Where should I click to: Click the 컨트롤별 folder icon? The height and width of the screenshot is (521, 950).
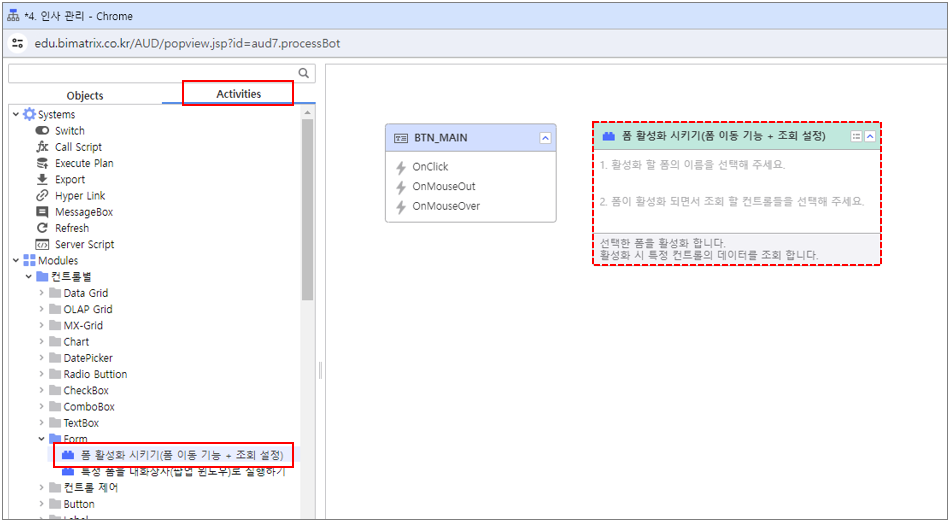[x=42, y=277]
